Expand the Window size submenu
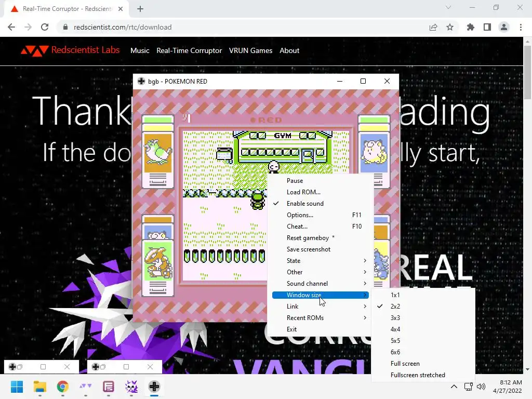 click(320, 295)
